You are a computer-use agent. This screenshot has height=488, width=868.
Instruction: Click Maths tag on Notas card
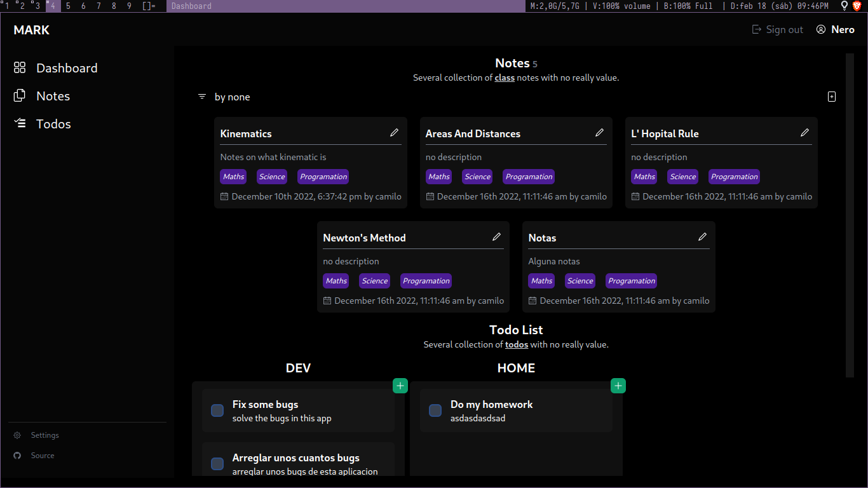tap(541, 281)
